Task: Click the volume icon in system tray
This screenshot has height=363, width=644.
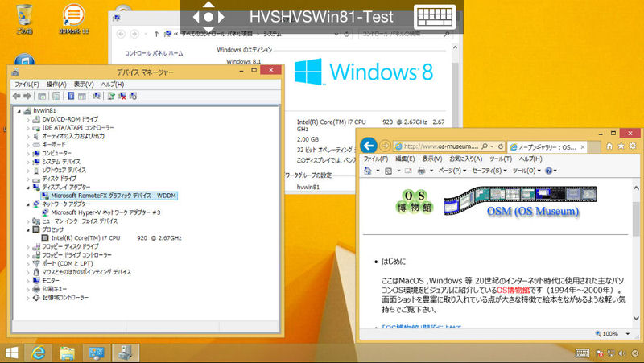Action: pyautogui.click(x=621, y=353)
